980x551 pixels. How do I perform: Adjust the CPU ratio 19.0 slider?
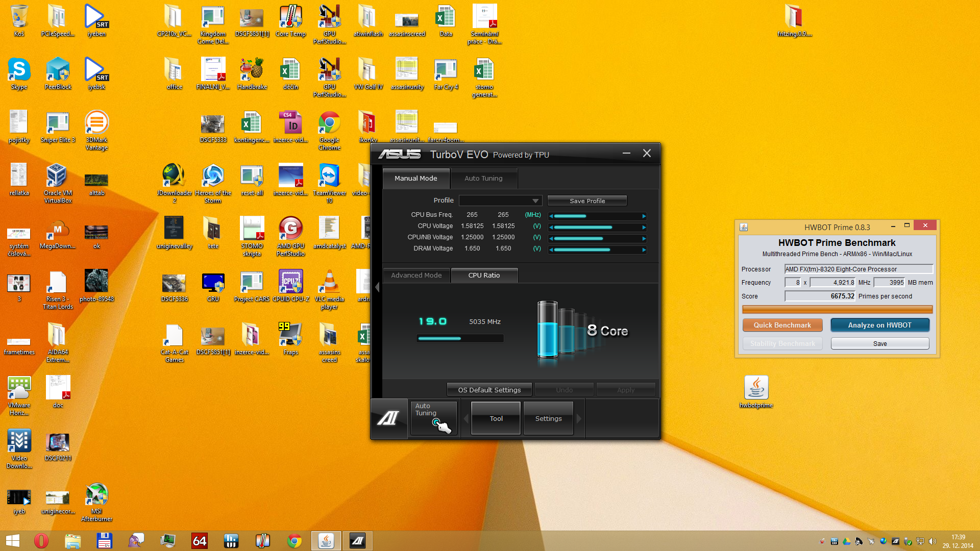point(460,338)
